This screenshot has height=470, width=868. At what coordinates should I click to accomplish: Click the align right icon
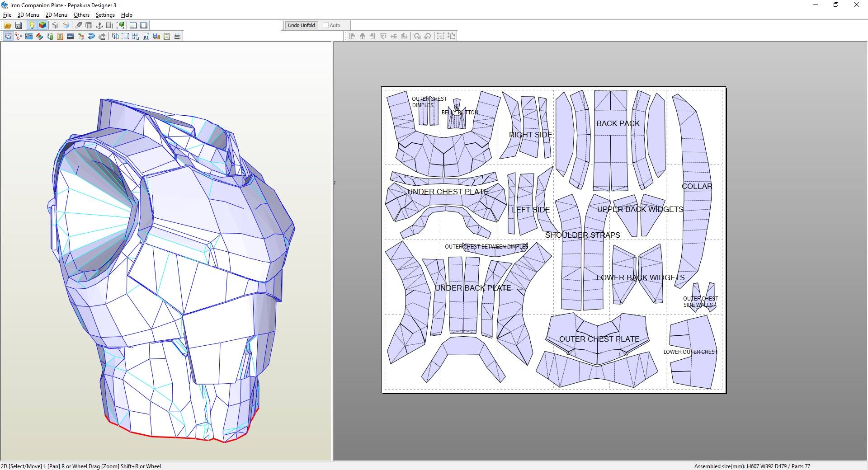point(373,36)
